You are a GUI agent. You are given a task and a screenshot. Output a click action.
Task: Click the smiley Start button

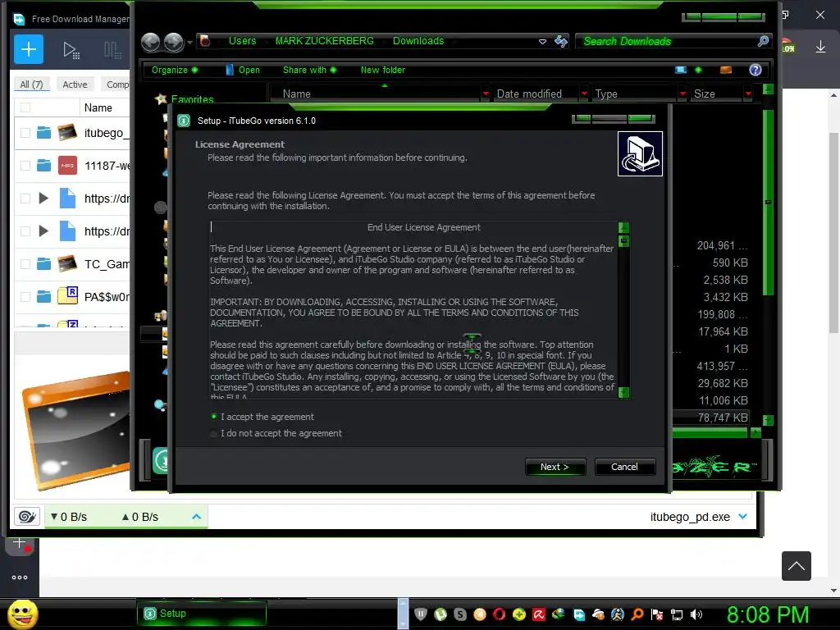click(22, 614)
